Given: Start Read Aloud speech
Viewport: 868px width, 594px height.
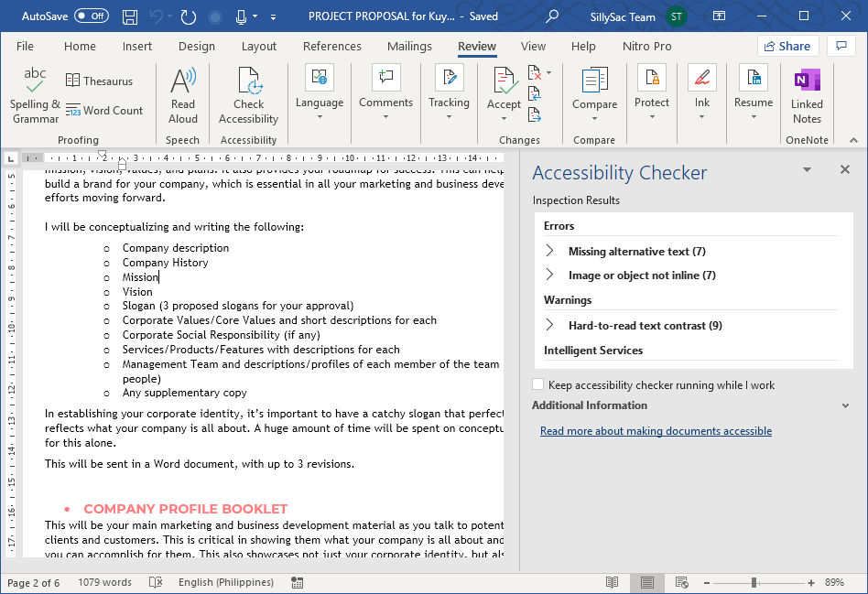Looking at the screenshot, I should click(183, 95).
